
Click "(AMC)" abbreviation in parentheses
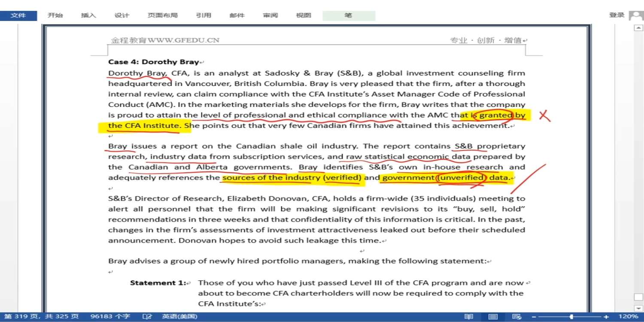tap(161, 104)
